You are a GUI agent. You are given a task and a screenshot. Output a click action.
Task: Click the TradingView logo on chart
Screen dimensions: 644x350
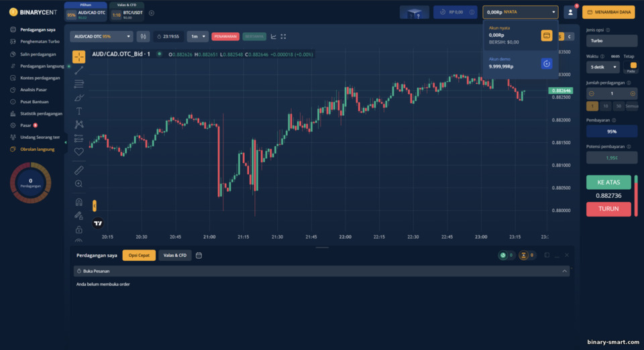pos(98,223)
